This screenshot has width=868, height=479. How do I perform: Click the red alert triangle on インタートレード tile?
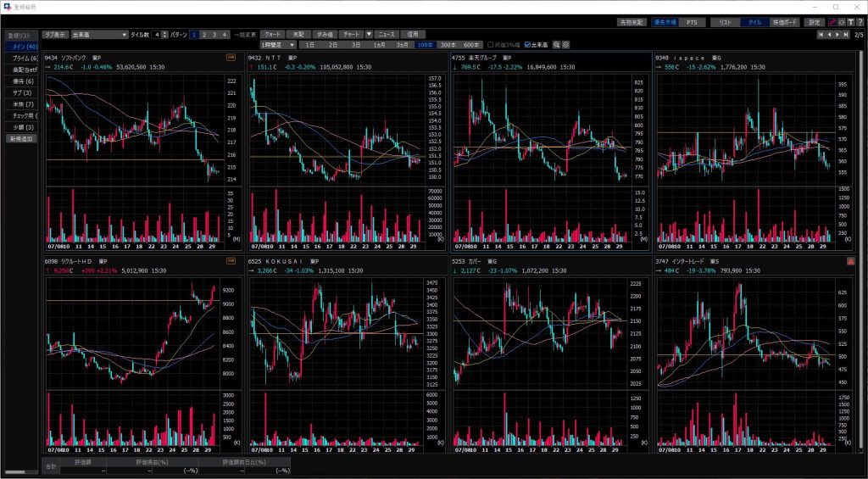pos(850,262)
